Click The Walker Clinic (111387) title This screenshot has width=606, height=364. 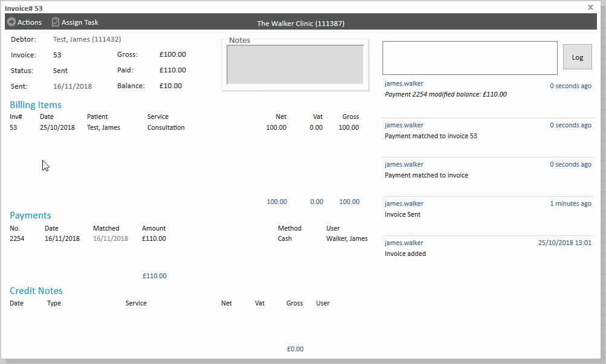[301, 24]
